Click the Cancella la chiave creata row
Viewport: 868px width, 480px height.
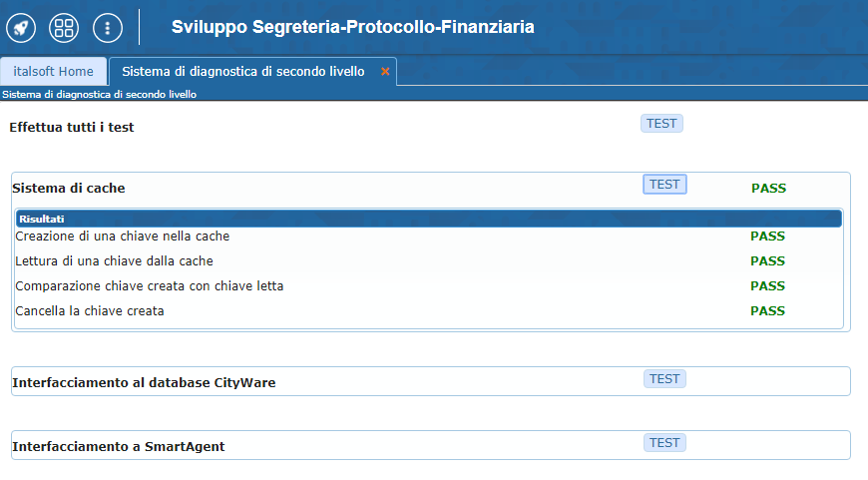pyautogui.click(x=90, y=311)
